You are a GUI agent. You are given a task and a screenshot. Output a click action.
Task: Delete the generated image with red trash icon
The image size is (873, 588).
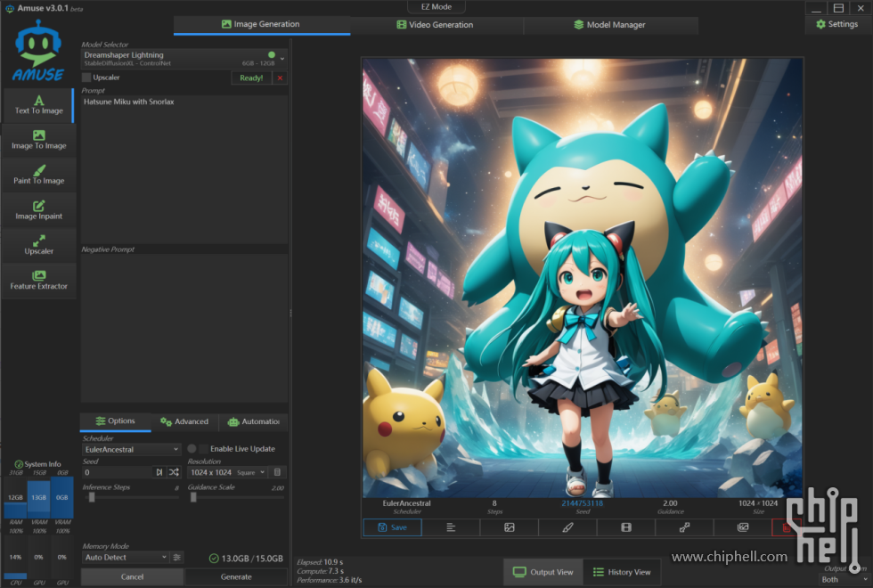tap(787, 527)
